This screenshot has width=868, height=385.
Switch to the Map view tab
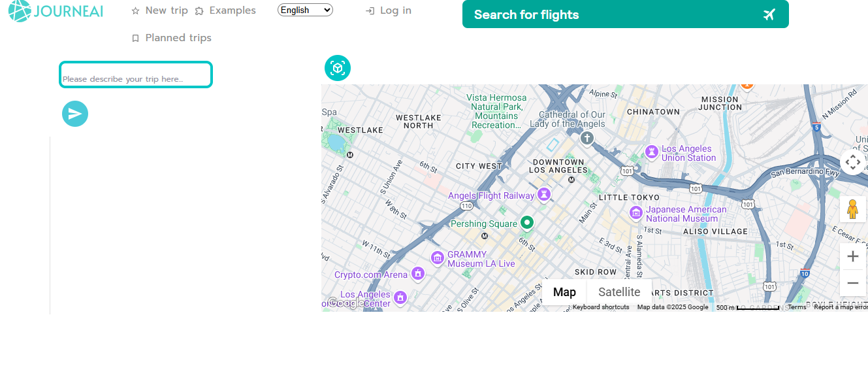point(564,292)
